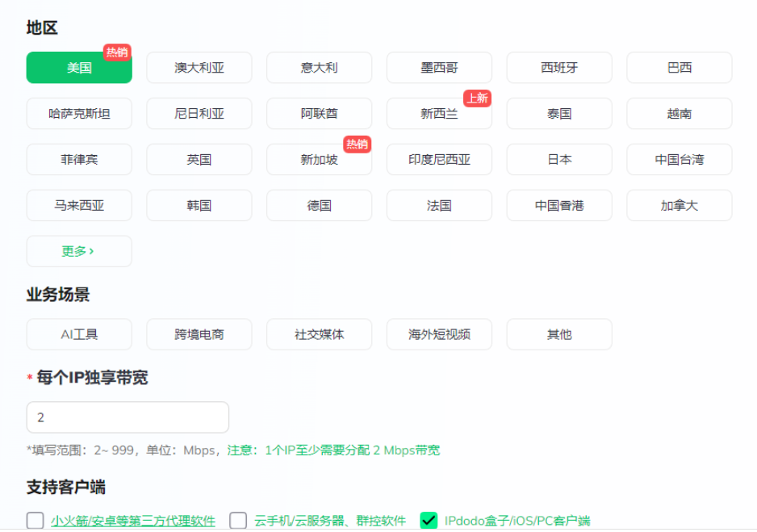Open the 小火箭/安卓等第三方代理软件 link
This screenshot has width=757, height=532.
pos(133,522)
